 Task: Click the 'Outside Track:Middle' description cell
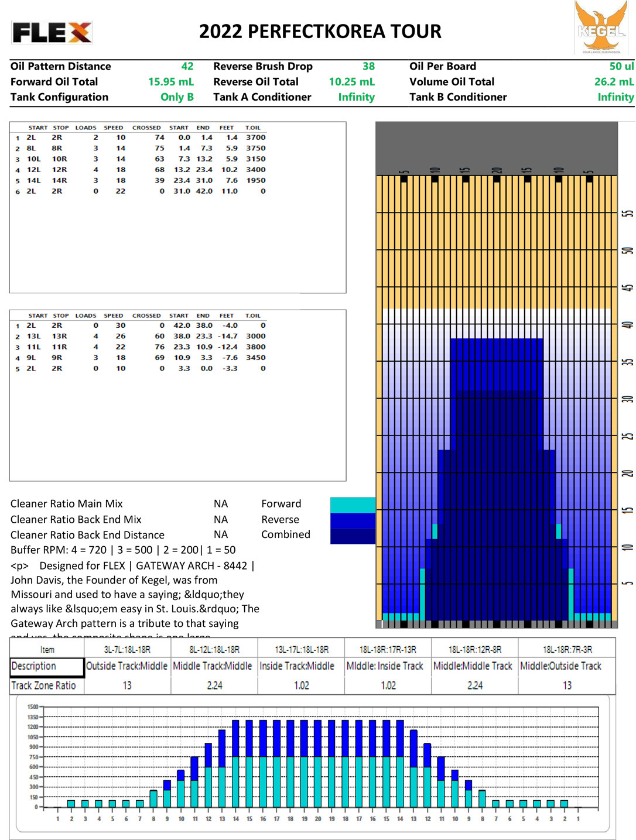(127, 666)
